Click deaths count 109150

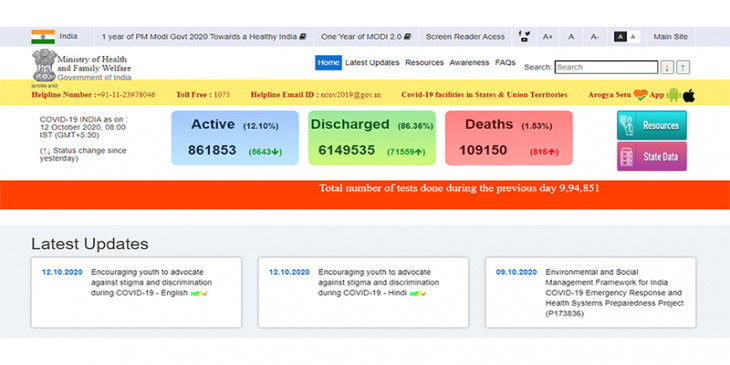click(x=483, y=150)
